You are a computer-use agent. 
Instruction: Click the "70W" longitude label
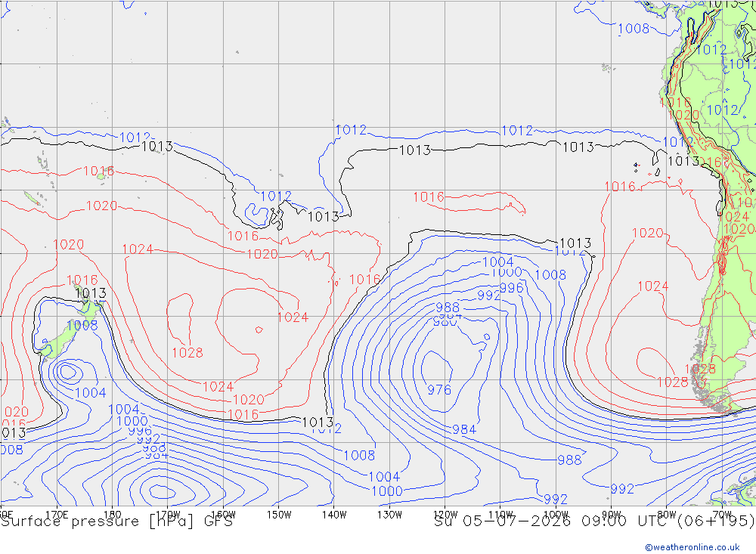click(x=722, y=515)
